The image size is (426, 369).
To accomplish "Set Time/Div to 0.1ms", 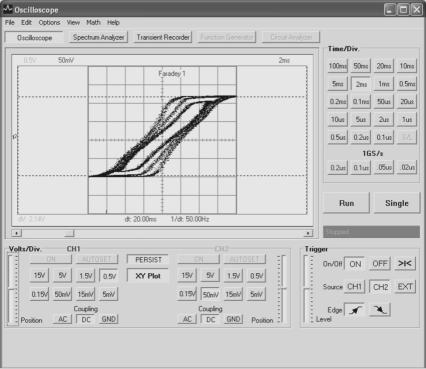I will click(361, 101).
